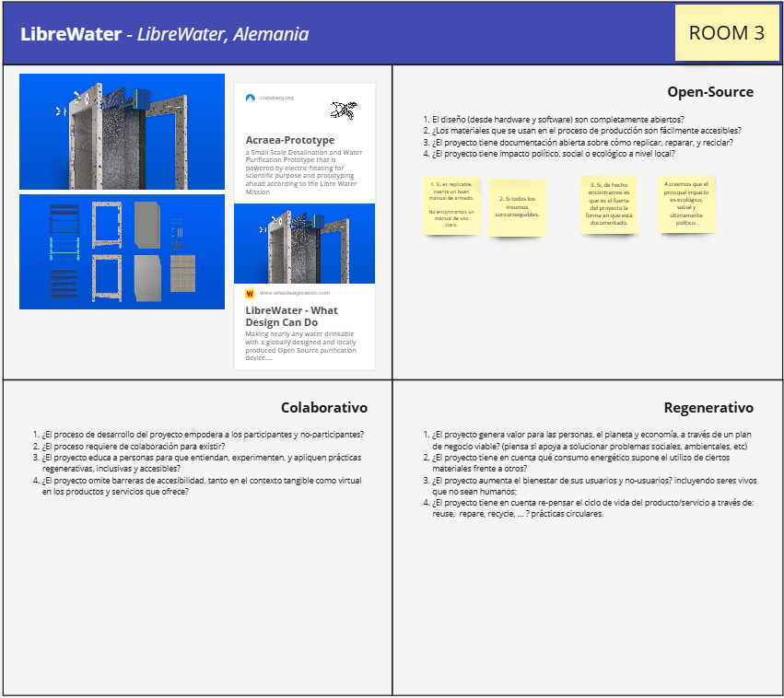Select the sticky note starting '1. Sí, es replicable'

pos(451,204)
